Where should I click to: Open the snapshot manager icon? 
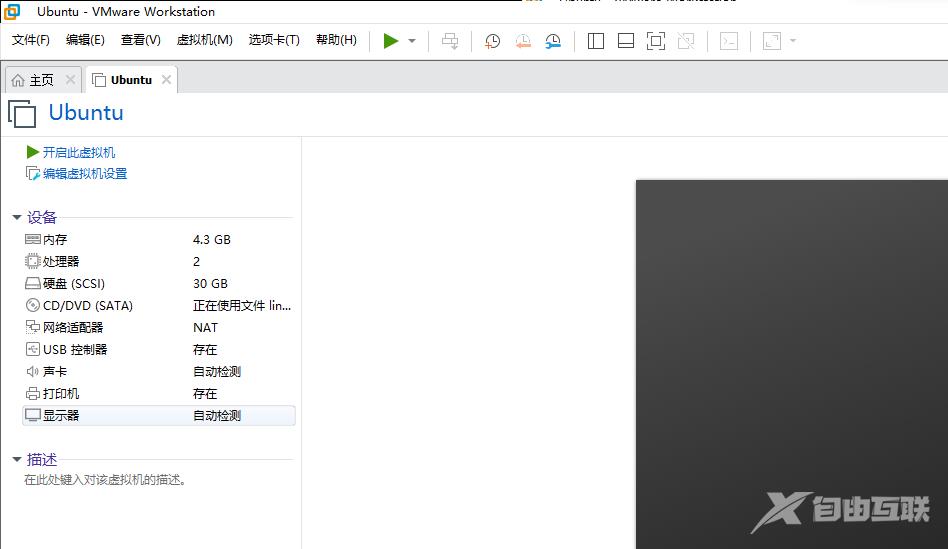[x=553, y=41]
